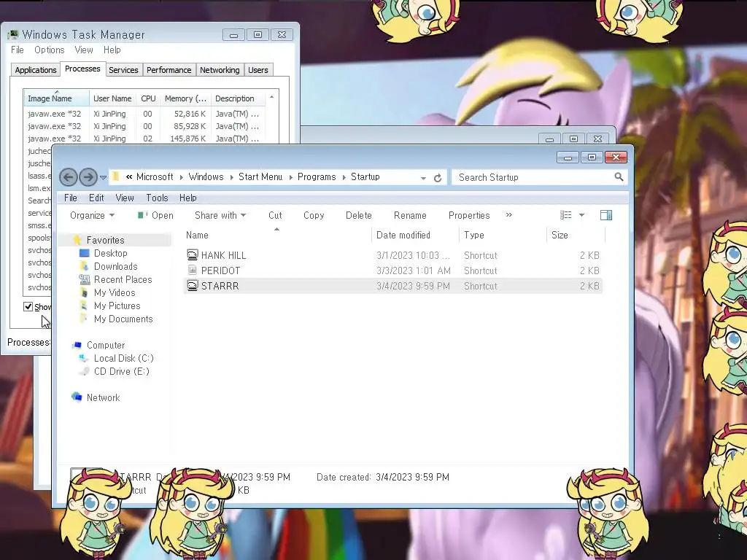Select the HANK HILL shortcut icon
This screenshot has height=560, width=747.
pyautogui.click(x=192, y=255)
